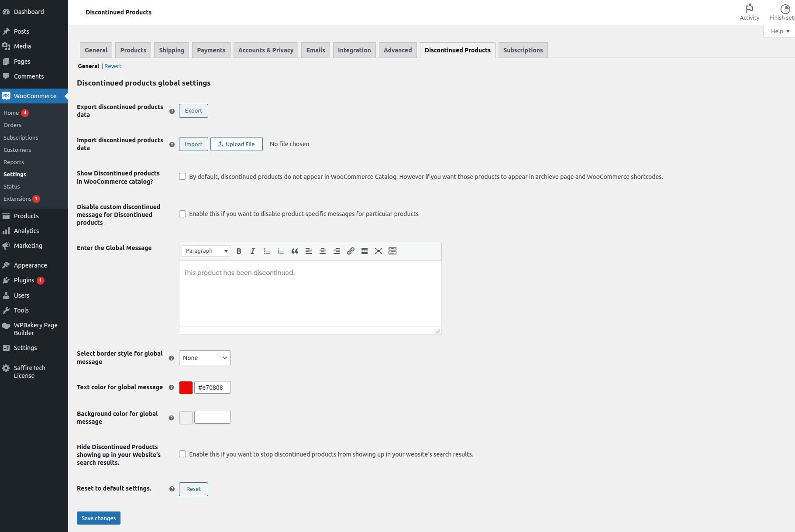The width and height of the screenshot is (795, 532).
Task: Toggle the editor's extra toolbar row
Action: (392, 251)
